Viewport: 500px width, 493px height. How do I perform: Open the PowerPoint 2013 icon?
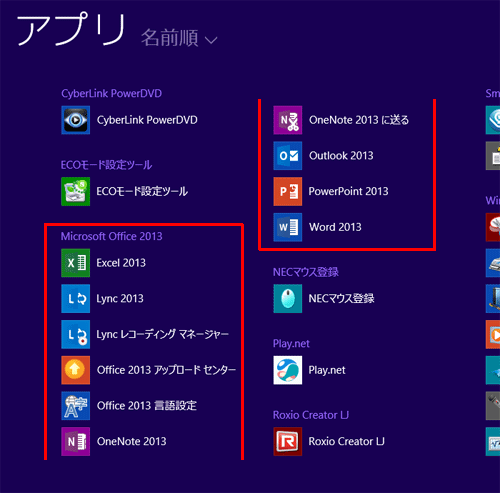pos(288,191)
